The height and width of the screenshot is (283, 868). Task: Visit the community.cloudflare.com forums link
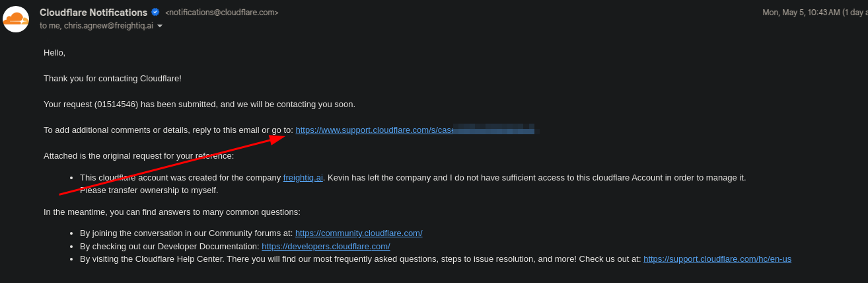[359, 233]
